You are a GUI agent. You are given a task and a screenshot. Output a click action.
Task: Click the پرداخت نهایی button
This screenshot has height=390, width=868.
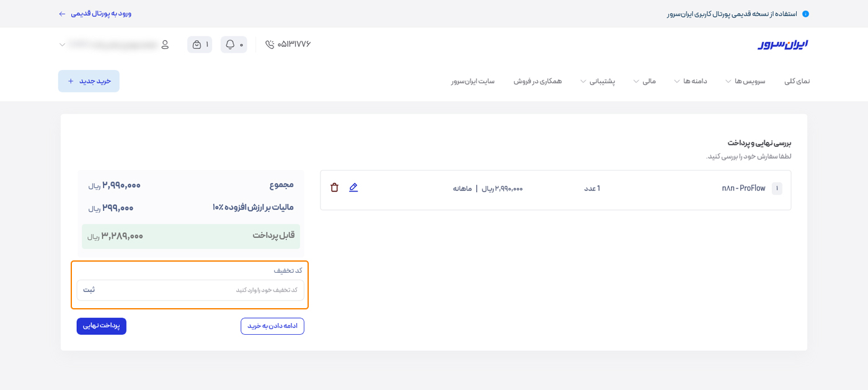(102, 326)
